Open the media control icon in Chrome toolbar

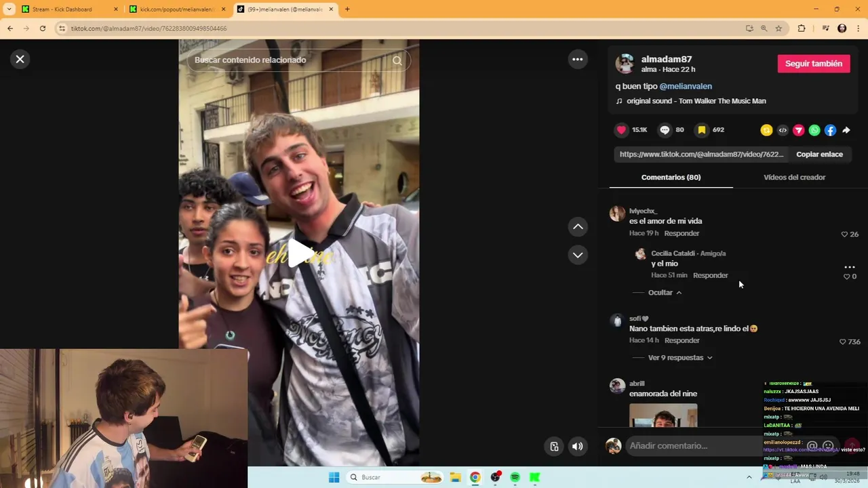(x=825, y=28)
